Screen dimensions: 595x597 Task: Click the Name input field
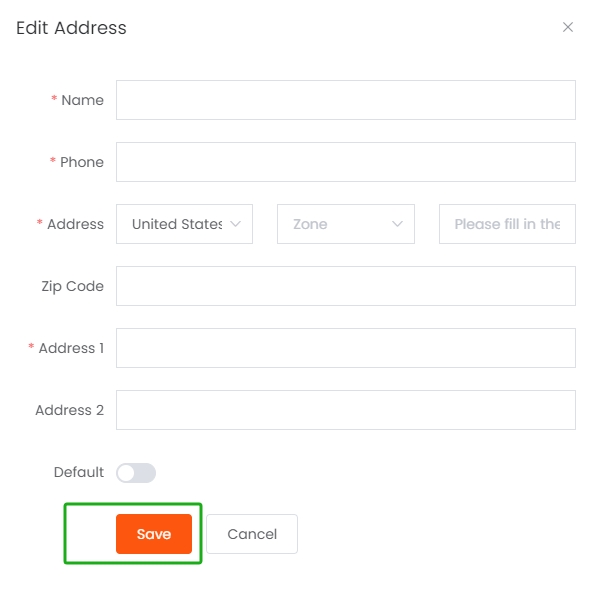(x=346, y=100)
